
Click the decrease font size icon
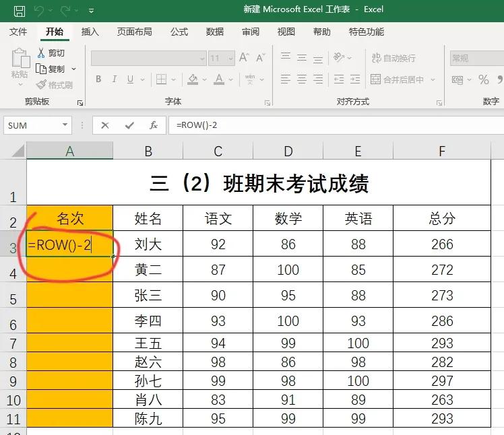pyautogui.click(x=261, y=58)
